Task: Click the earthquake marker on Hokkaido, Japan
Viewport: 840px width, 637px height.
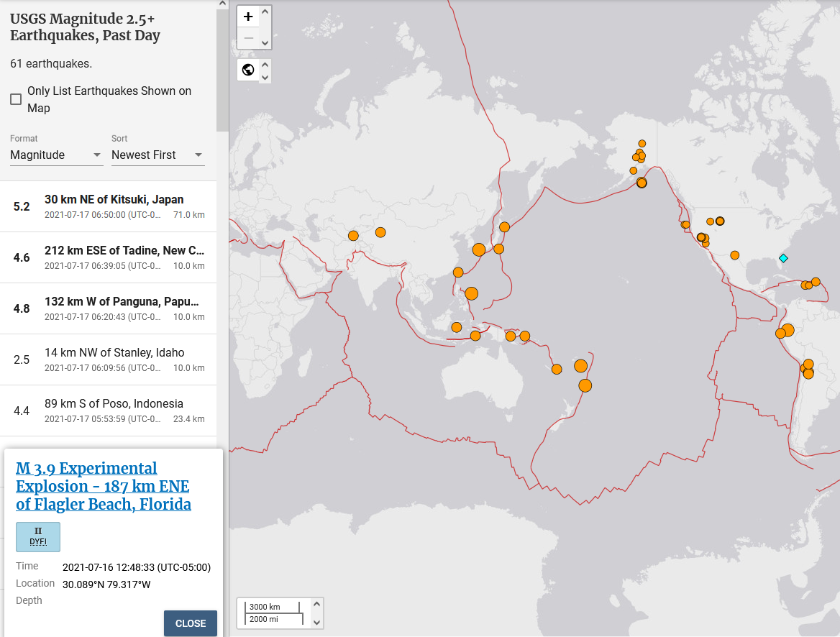Action: 504,227
